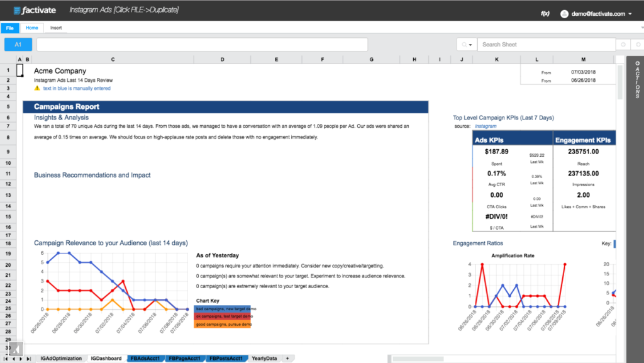The height and width of the screenshot is (363, 644).
Task: Click the 235751.00 Reach value
Action: pos(583,152)
